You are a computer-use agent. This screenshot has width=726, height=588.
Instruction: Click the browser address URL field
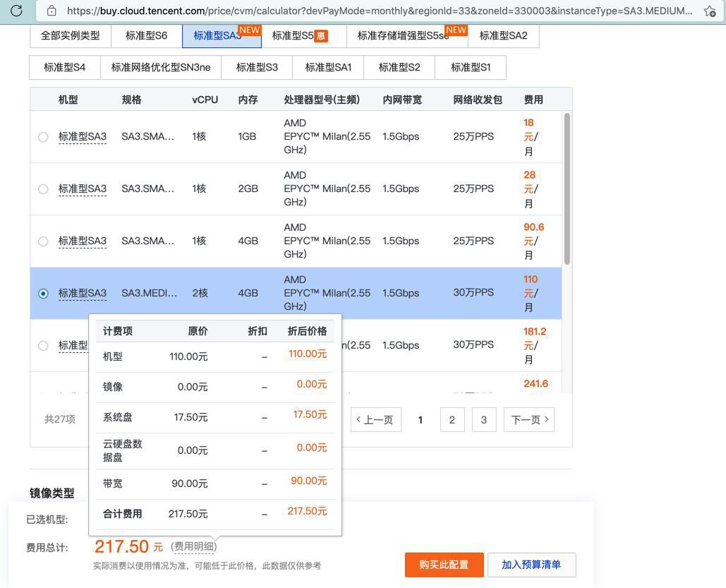point(379,11)
